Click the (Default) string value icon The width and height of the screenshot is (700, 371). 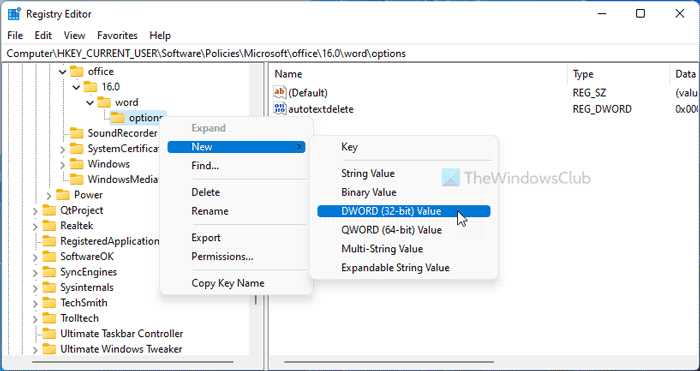(280, 92)
